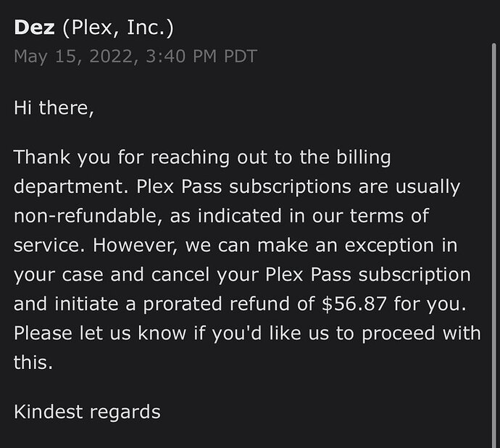Select the $56.87 refund amount

coord(354,304)
